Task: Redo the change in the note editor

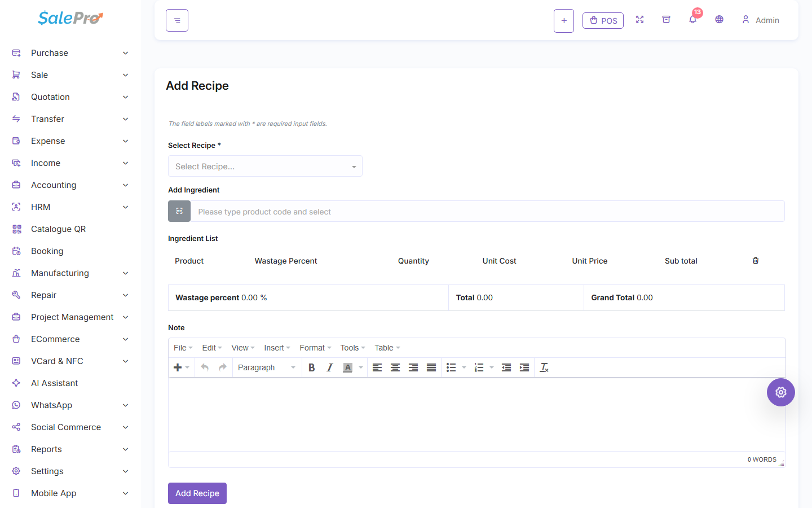Action: pos(223,367)
